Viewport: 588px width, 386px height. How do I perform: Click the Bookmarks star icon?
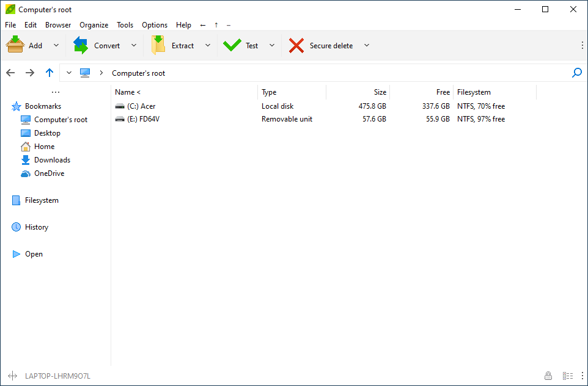coord(16,106)
